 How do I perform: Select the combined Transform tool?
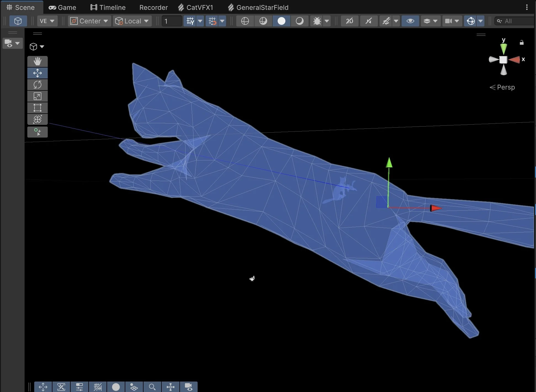coord(38,119)
